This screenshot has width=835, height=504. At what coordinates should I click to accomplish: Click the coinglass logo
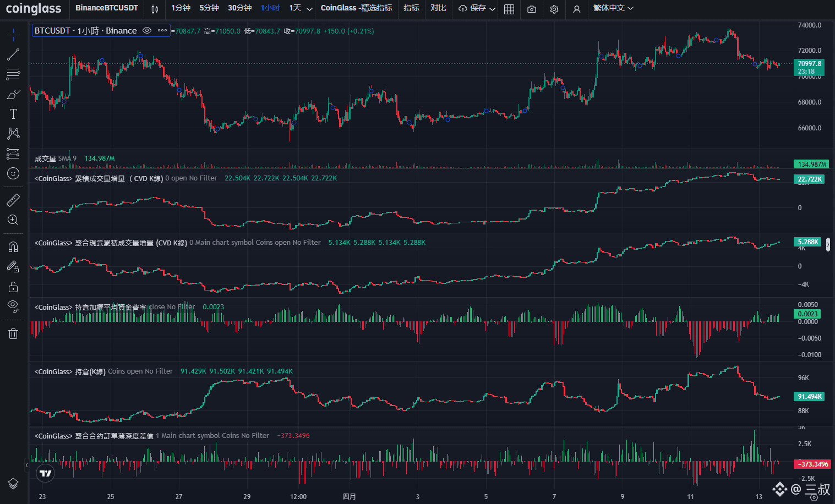34,8
